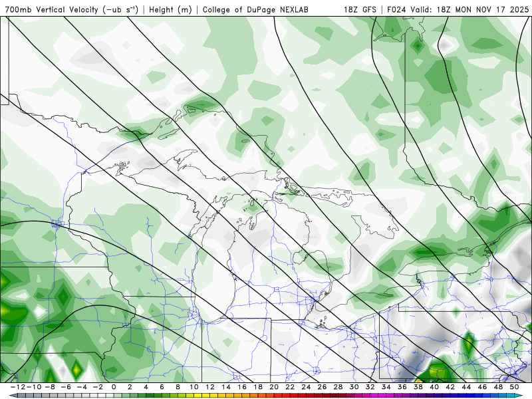Click the '-12' value on the color scale
This screenshot has width=532, height=399.
tap(17, 387)
